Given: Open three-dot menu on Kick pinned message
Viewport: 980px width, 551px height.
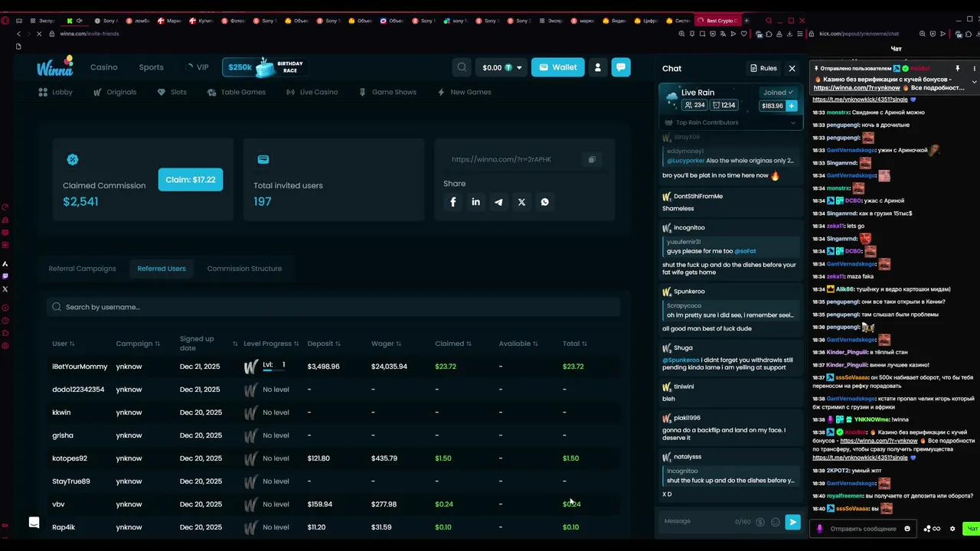Looking at the screenshot, I should (x=975, y=69).
